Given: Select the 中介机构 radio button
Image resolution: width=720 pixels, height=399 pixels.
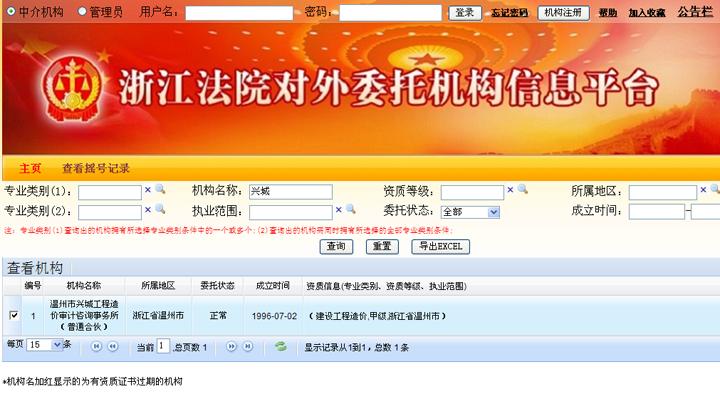Looking at the screenshot, I should (x=11, y=11).
